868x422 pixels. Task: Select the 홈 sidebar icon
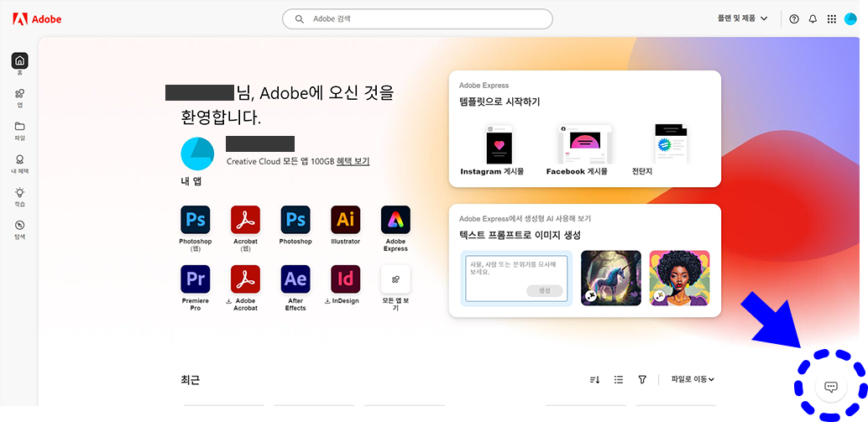point(20,60)
